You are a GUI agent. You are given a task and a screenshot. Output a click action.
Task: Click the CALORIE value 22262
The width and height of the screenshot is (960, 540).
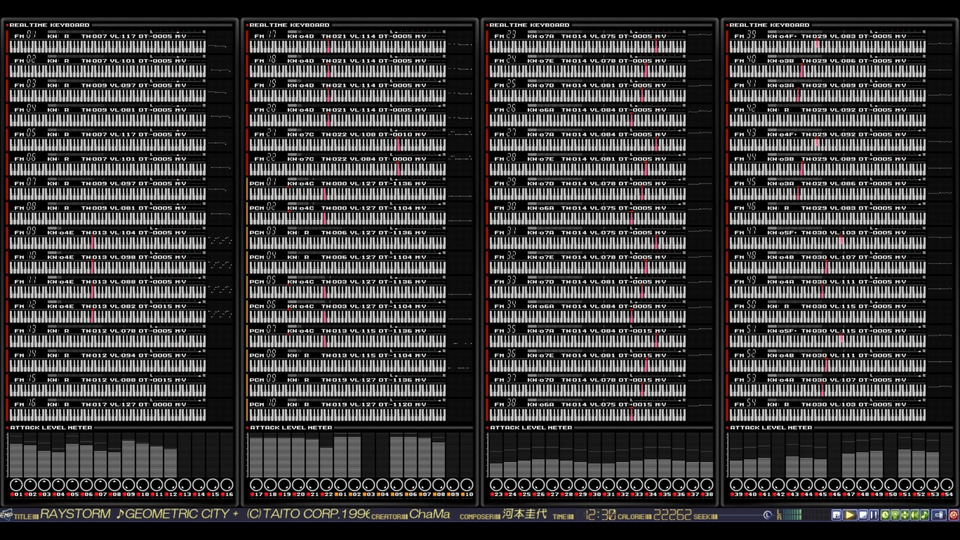[672, 515]
